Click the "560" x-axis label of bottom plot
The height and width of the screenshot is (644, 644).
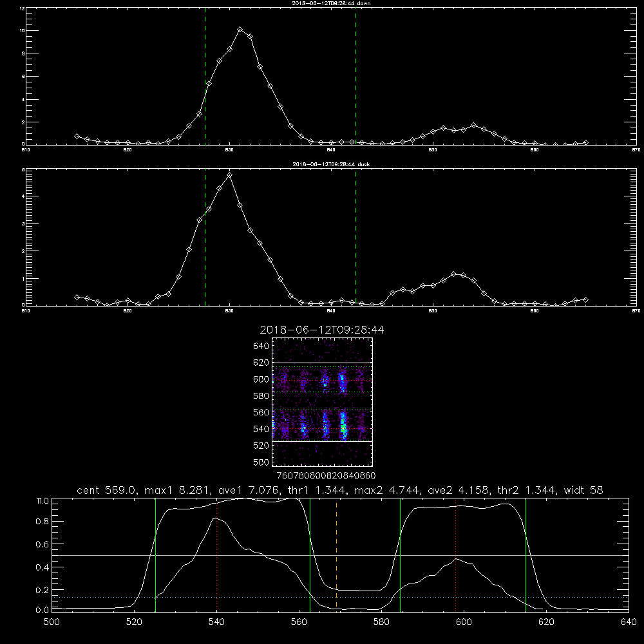(299, 622)
